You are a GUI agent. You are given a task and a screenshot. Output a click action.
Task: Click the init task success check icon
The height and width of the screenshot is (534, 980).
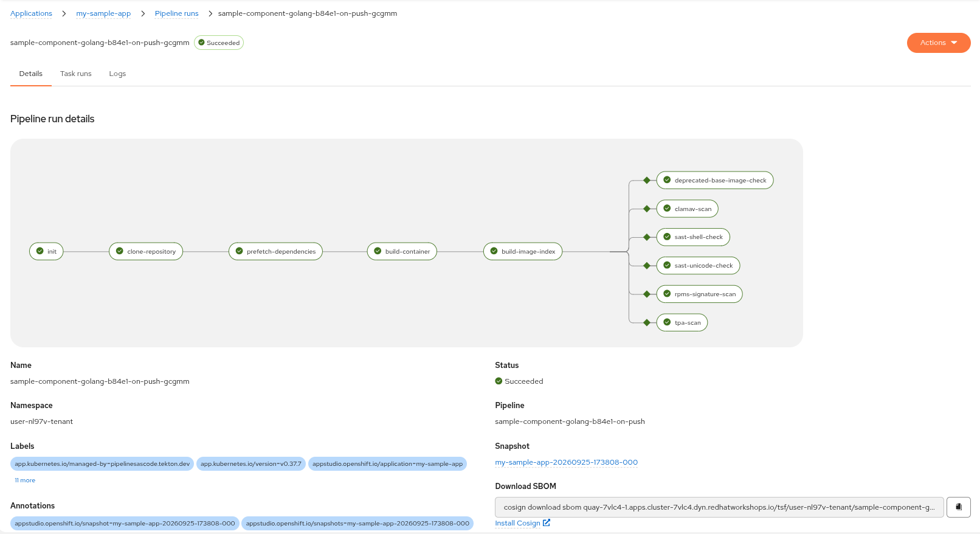(40, 251)
